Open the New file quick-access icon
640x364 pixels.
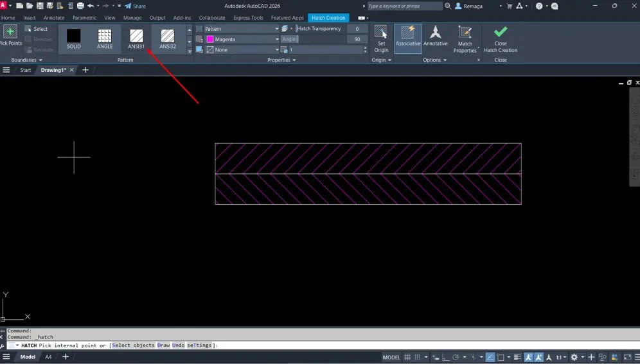tap(19, 6)
